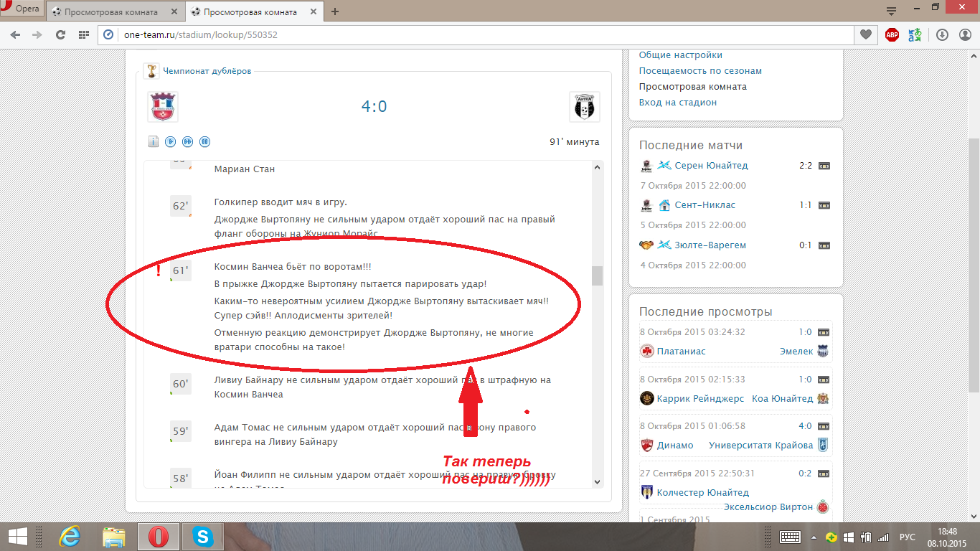Open the Windows Start button
Image resolution: width=980 pixels, height=551 pixels.
(x=17, y=537)
